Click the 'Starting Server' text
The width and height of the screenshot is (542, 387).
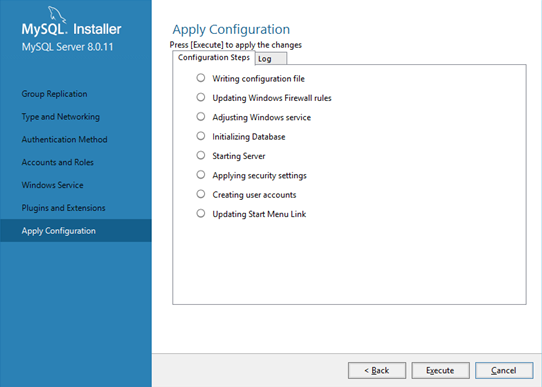point(239,156)
